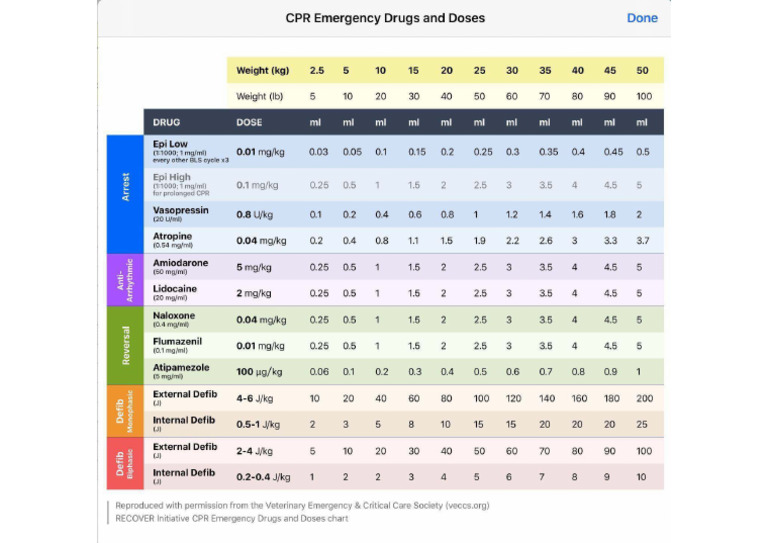Image resolution: width=768 pixels, height=543 pixels.
Task: Click 'Internal Defib' in the Biphasic section
Action: tap(184, 472)
